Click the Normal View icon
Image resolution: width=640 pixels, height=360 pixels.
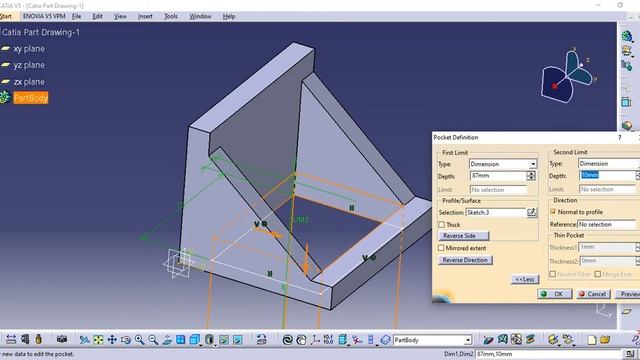click(167, 340)
